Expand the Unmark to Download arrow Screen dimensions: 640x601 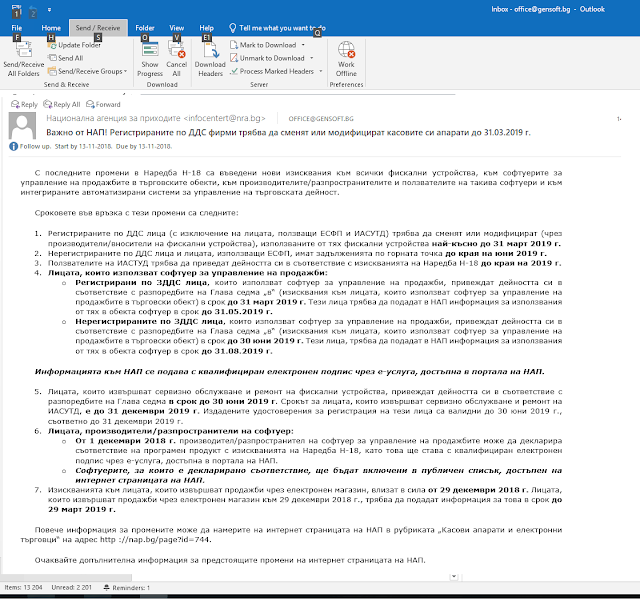tap(312, 58)
